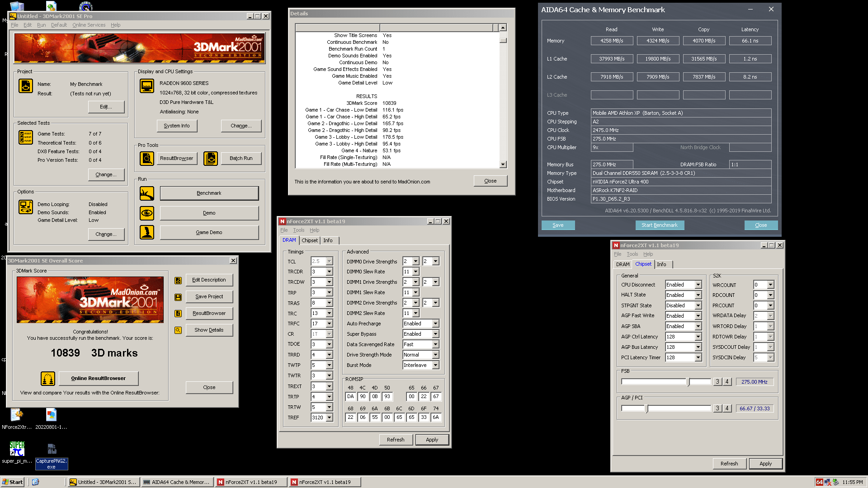The height and width of the screenshot is (488, 868).
Task: Click the Online ResultBrowser icon
Action: [48, 379]
